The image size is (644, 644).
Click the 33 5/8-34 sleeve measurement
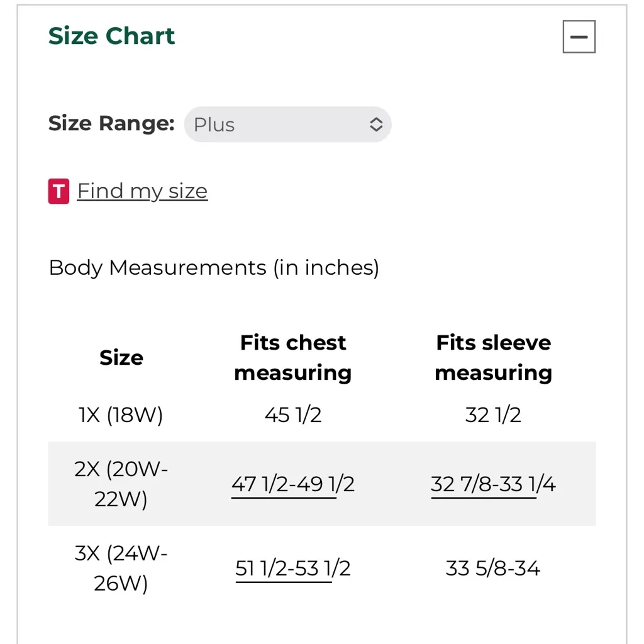coord(493,569)
